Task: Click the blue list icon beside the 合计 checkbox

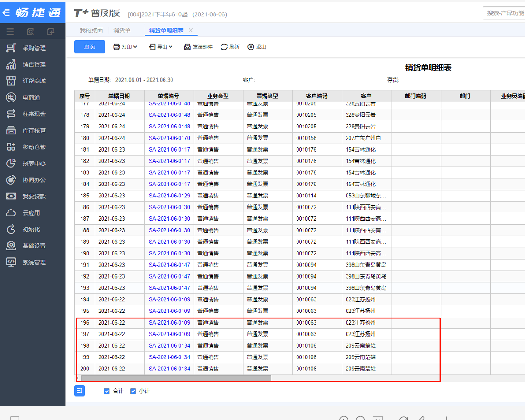Action: click(x=79, y=390)
